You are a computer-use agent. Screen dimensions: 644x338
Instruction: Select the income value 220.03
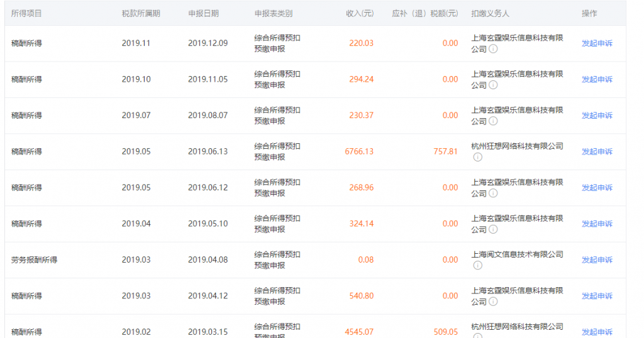pos(362,43)
